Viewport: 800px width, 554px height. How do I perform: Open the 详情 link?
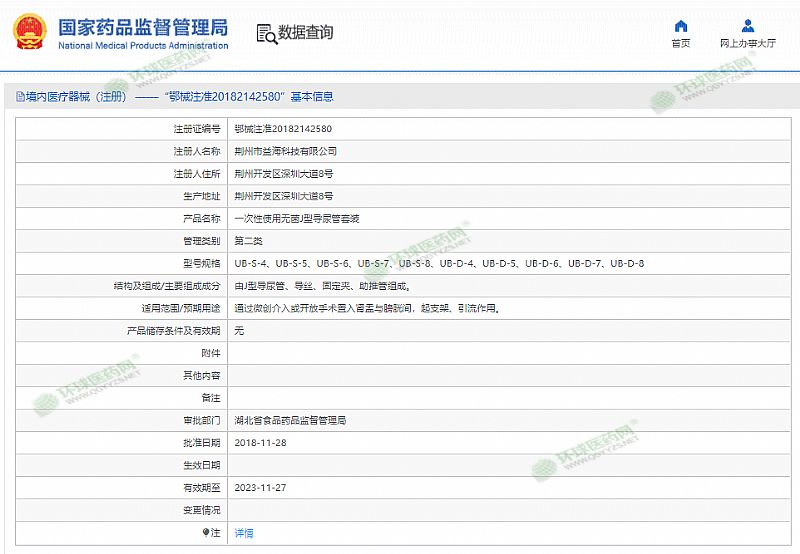tap(244, 533)
